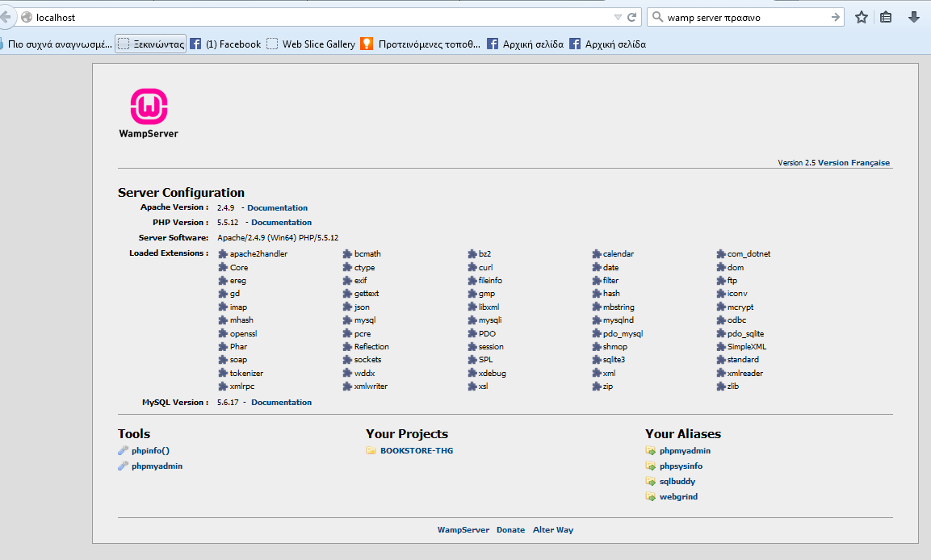The height and width of the screenshot is (560, 931).
Task: Open the phpinfo() tool link
Action: pos(150,451)
